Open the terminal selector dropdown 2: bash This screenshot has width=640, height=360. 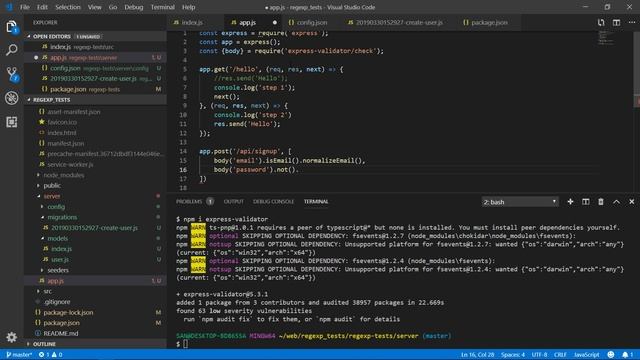pos(520,202)
